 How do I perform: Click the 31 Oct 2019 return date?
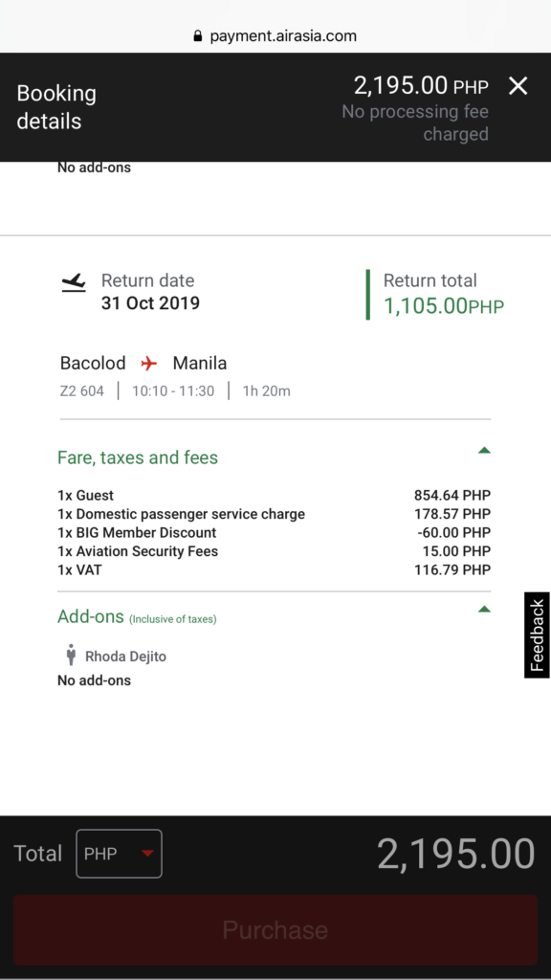pos(150,303)
